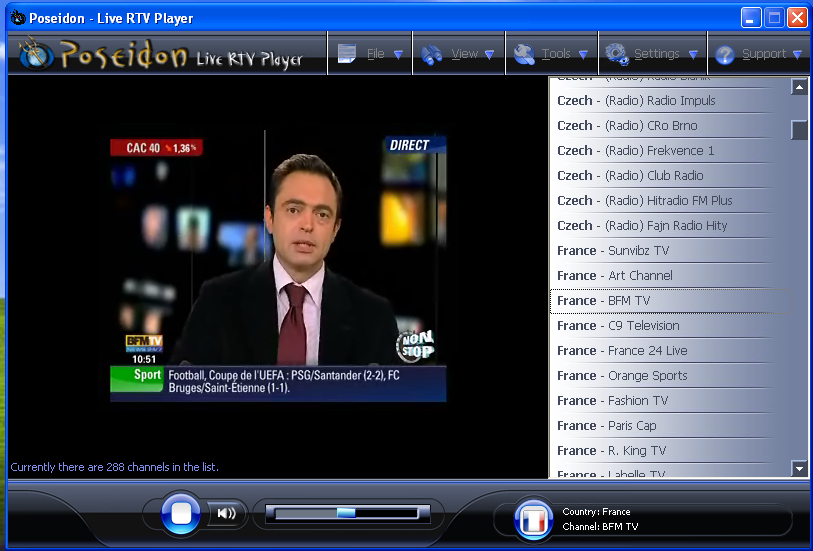This screenshot has width=813, height=551.
Task: Expand the File dropdown arrow
Action: point(398,54)
